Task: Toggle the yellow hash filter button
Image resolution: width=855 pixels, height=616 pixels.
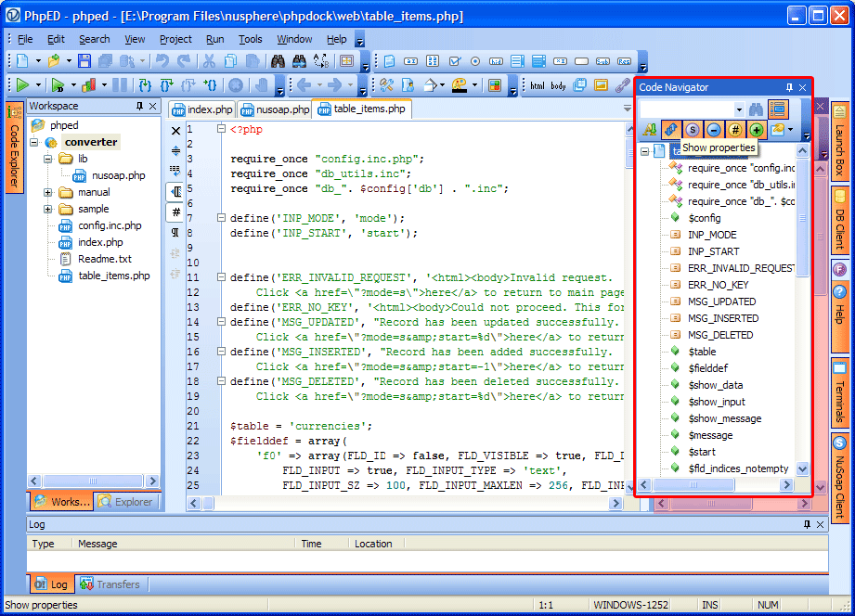Action: tap(734, 130)
